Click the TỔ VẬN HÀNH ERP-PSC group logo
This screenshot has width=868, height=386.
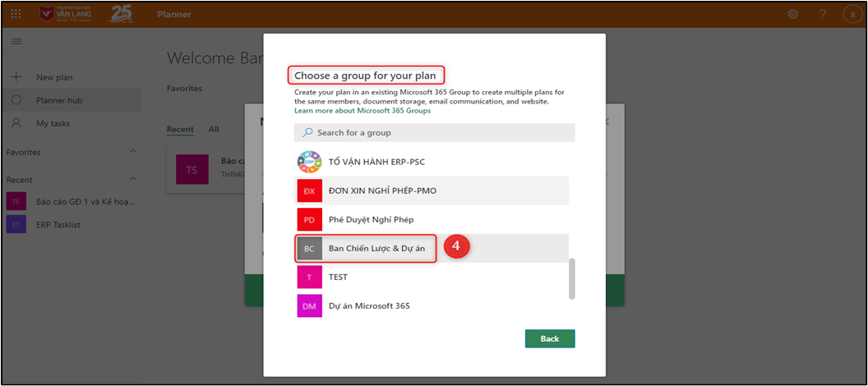tap(309, 163)
